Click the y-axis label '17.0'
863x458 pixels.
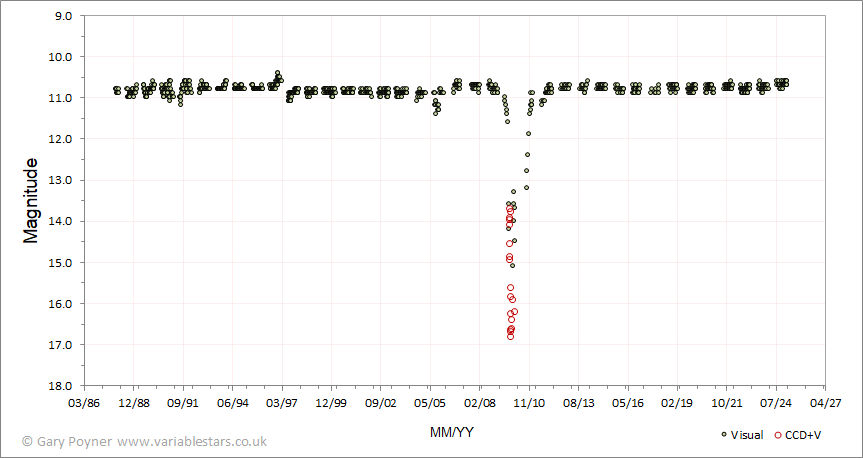(63, 345)
